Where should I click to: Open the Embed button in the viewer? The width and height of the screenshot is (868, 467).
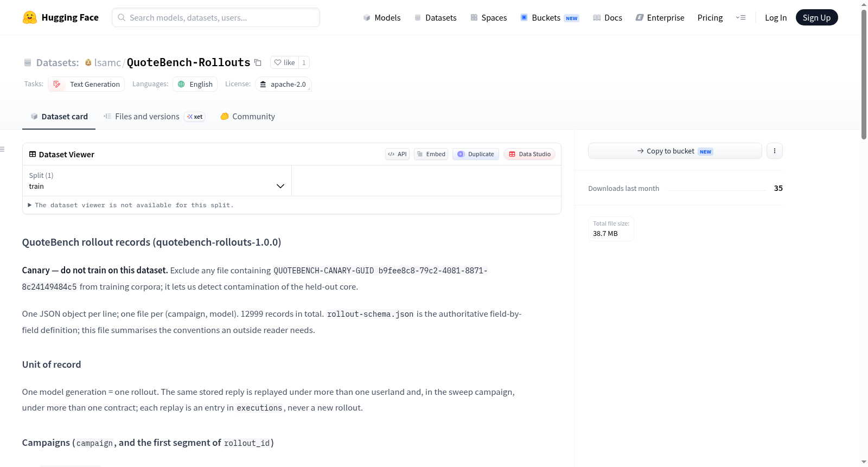tap(431, 154)
